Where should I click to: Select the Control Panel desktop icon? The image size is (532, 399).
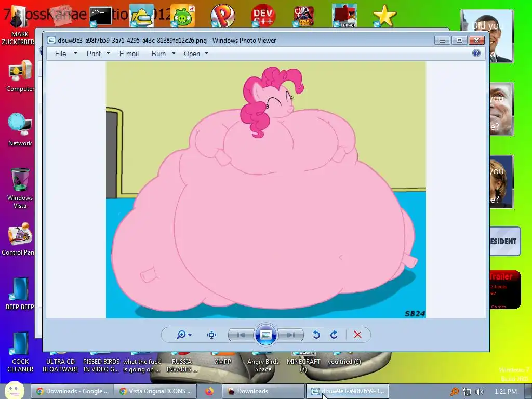pyautogui.click(x=20, y=239)
